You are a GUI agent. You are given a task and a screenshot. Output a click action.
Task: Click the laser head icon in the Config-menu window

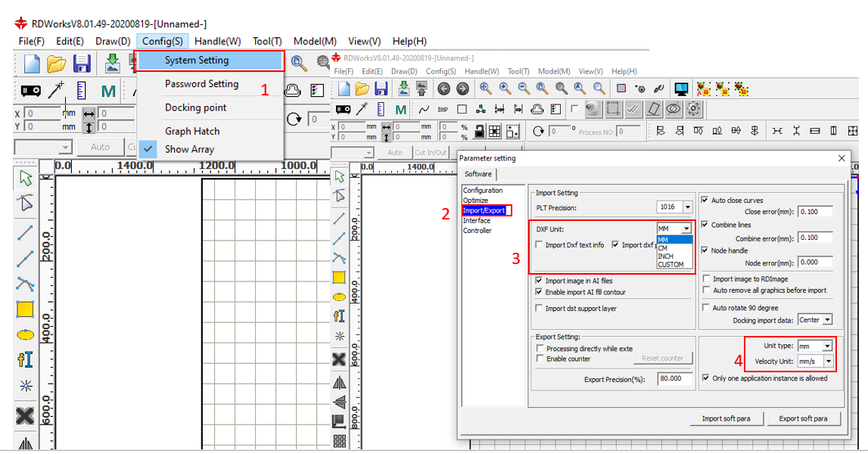point(31,90)
